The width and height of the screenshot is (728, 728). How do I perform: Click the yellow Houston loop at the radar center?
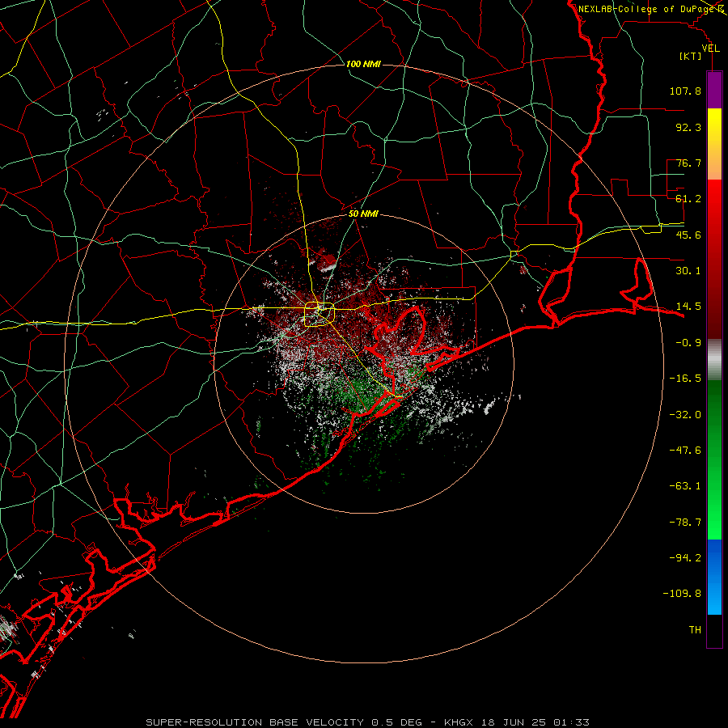coord(320,314)
